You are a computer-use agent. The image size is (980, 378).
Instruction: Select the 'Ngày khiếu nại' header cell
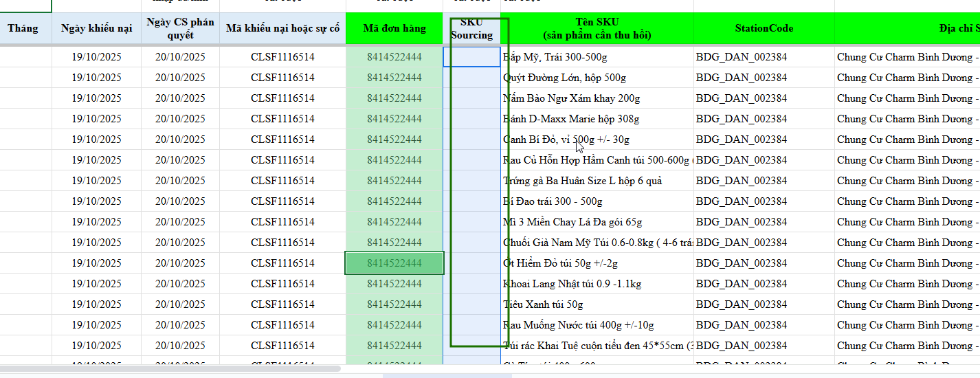tap(96, 28)
